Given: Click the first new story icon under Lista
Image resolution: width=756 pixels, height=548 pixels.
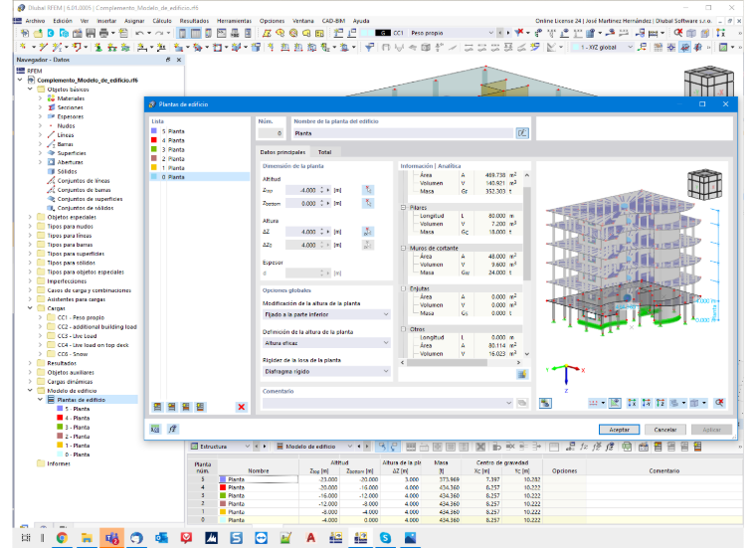Looking at the screenshot, I should coord(157,407).
